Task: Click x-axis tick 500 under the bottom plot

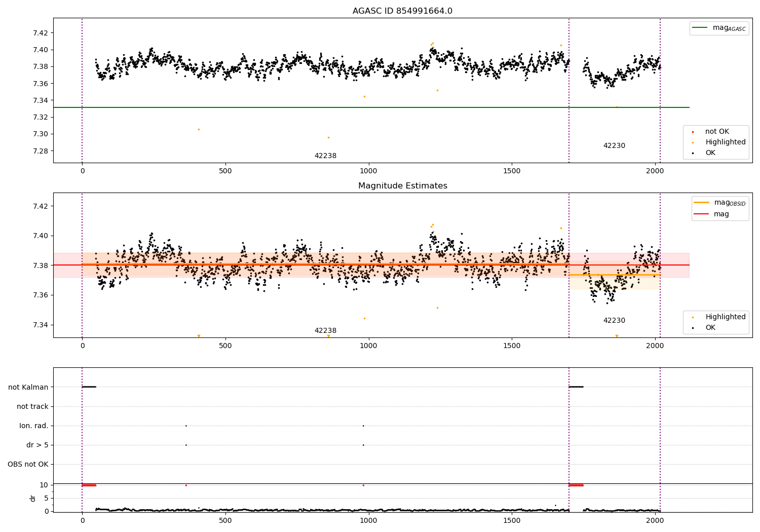Action: (x=225, y=520)
